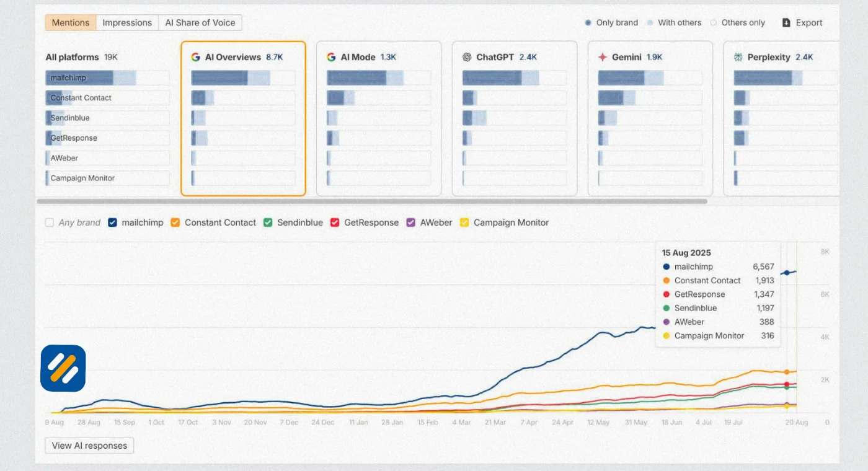Click Sendinblue 1,197 in the tooltip
Viewport: 868px width, 471px height.
click(x=718, y=308)
